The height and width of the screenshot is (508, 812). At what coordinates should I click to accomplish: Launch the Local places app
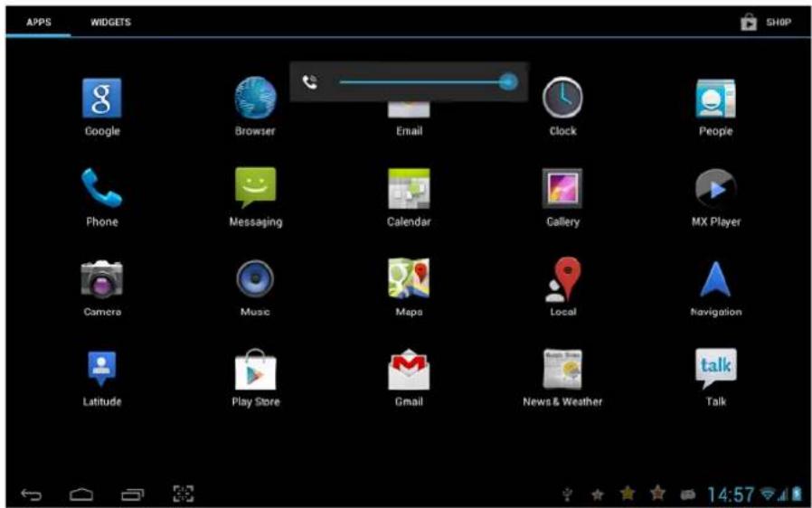[563, 279]
